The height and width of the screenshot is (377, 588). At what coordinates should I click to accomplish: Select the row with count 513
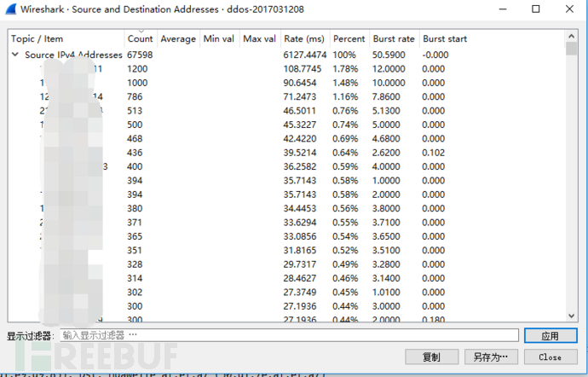[286, 111]
